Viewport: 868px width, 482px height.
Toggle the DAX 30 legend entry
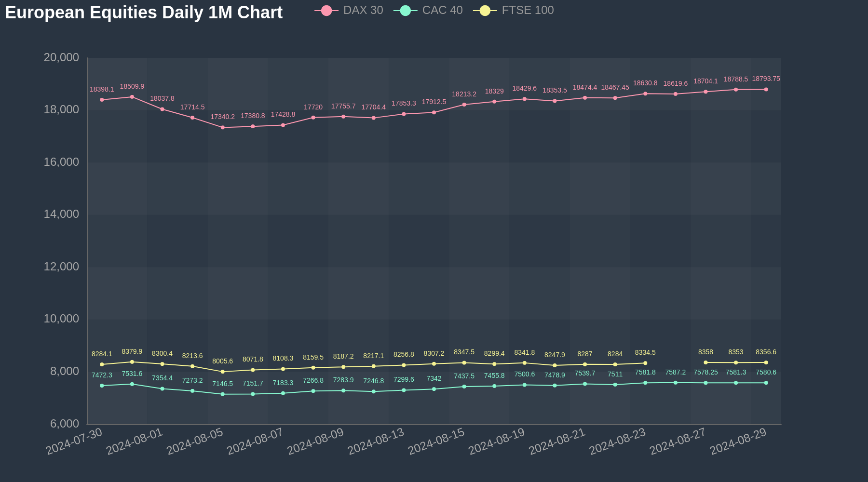coord(349,10)
